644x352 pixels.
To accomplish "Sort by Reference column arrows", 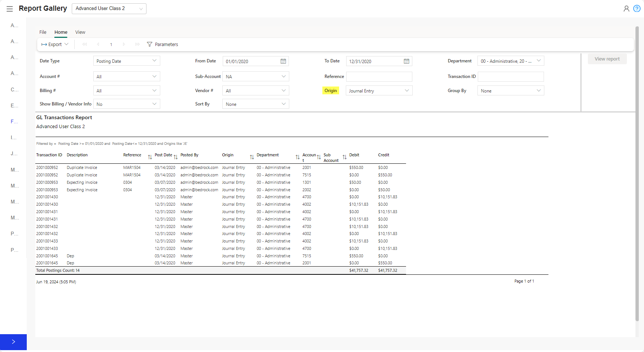I will pos(150,157).
